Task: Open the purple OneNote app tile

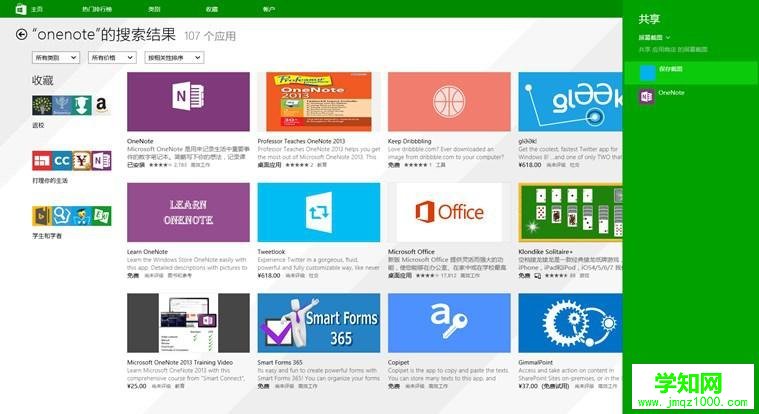Action: click(188, 102)
